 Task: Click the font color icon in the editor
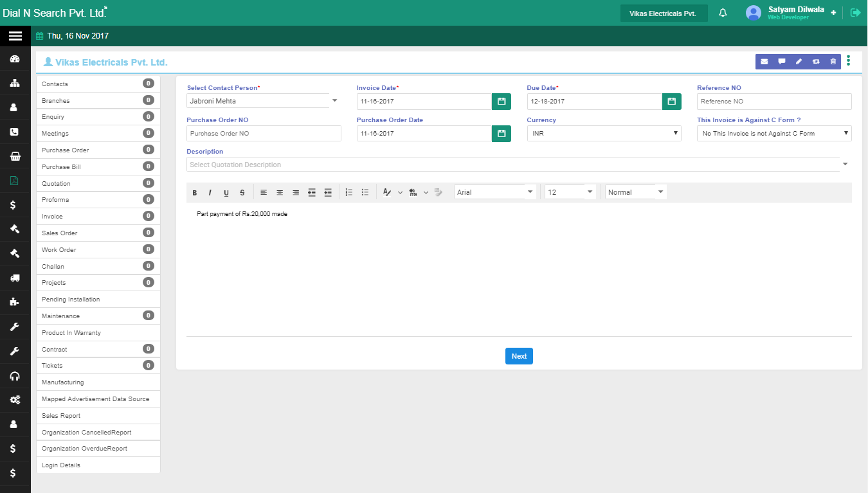coord(387,192)
